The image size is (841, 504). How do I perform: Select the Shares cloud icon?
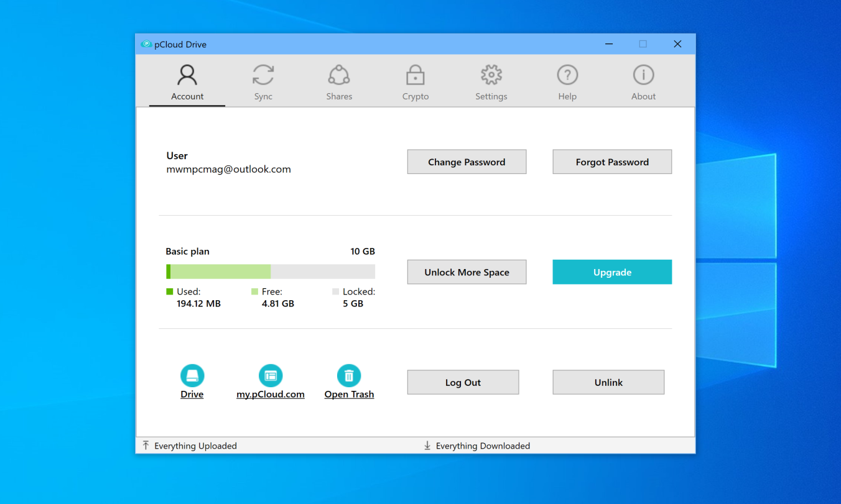point(339,75)
